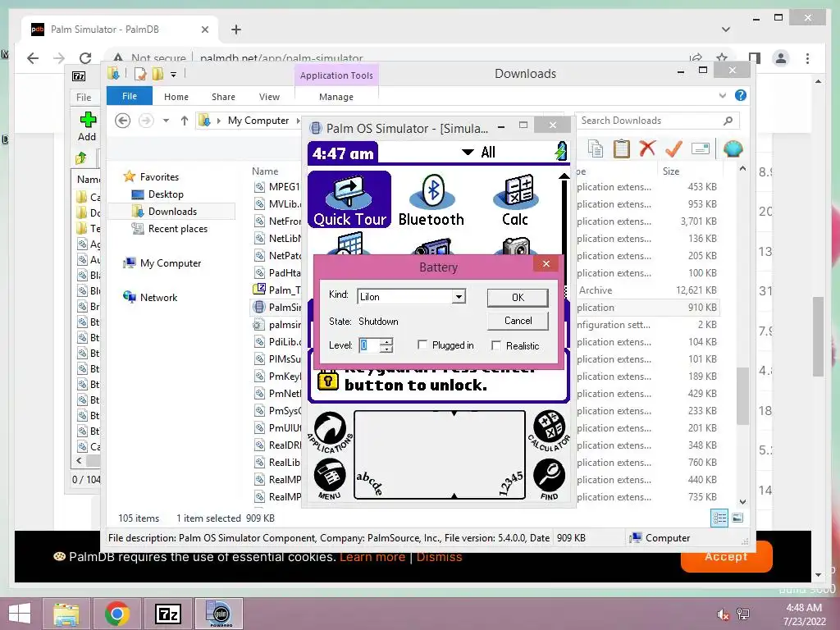Tap the Menu silkscreen button

(330, 479)
